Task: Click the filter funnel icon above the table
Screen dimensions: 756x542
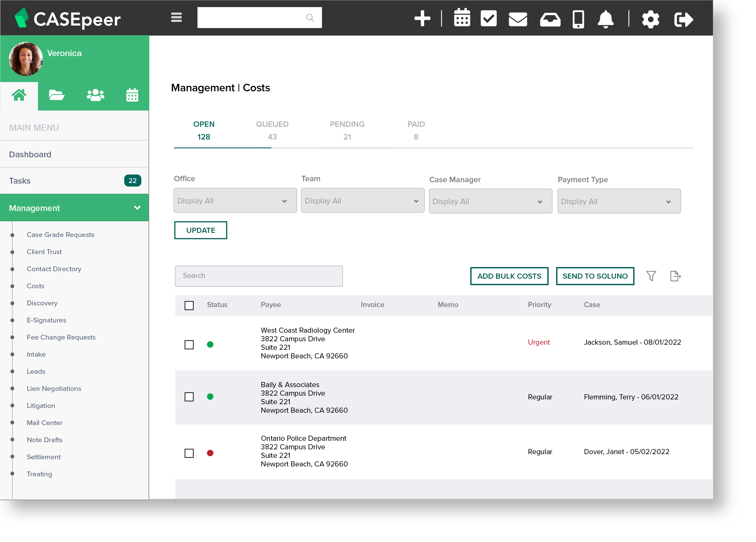Action: point(651,276)
